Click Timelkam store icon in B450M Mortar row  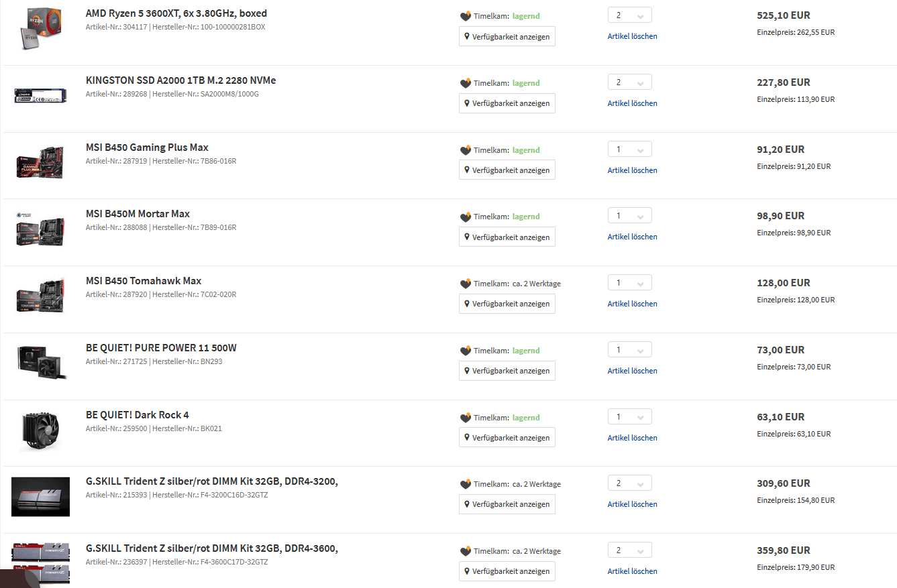click(466, 217)
